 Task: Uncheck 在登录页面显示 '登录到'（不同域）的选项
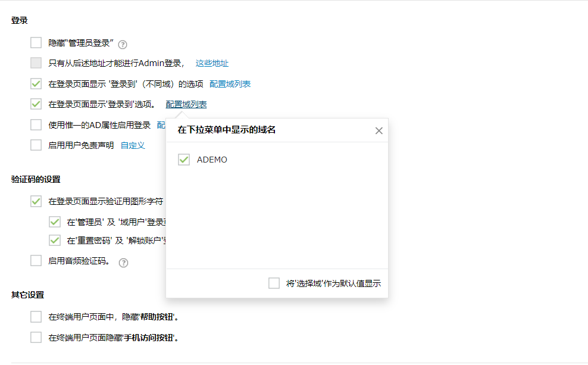pos(35,83)
